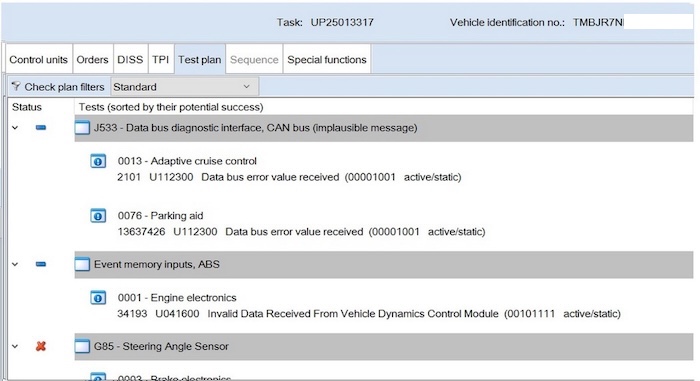
Task: Click the '13637426 U112300 Data bus error value received' line
Action: pos(301,232)
